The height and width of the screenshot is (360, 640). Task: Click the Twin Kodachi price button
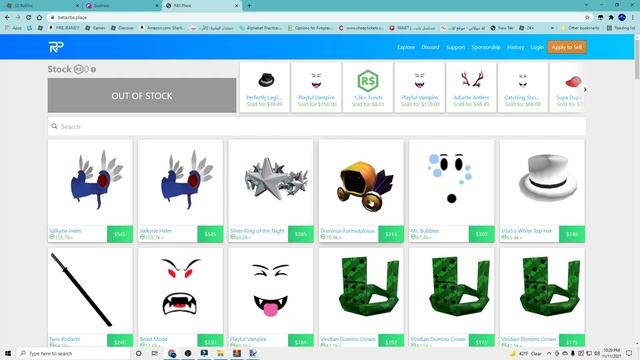click(x=120, y=341)
